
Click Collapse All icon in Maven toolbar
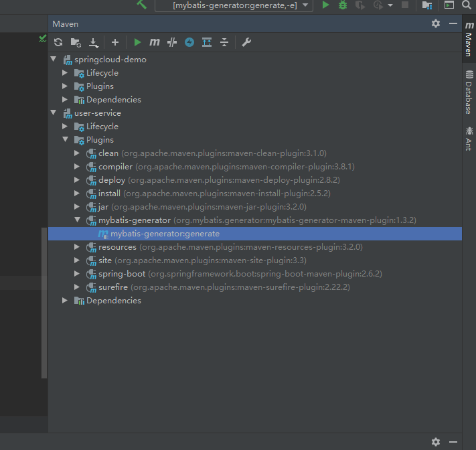pyautogui.click(x=224, y=42)
